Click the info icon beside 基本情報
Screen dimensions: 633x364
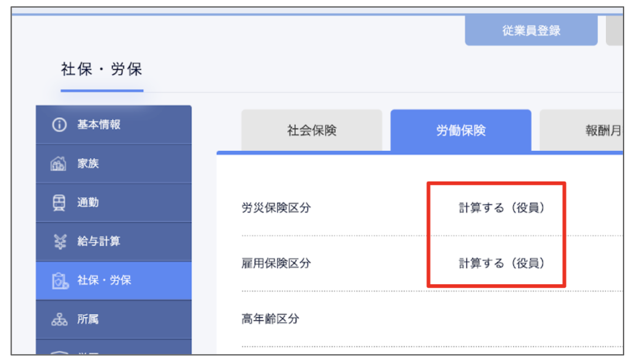point(59,125)
